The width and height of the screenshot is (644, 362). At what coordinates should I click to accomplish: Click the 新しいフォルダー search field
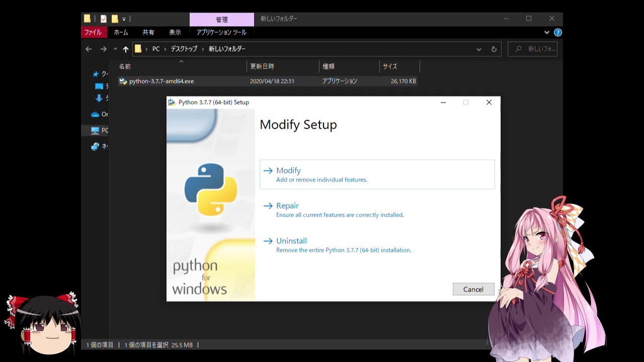coord(533,49)
